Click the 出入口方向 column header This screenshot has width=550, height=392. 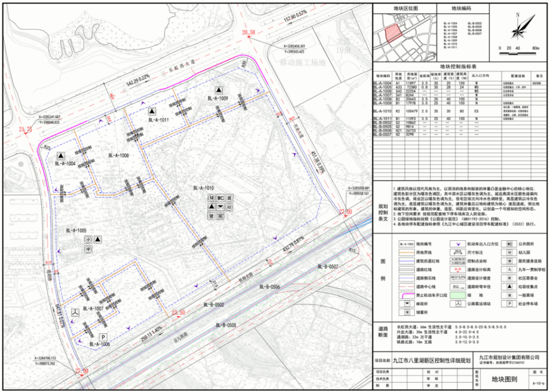tap(481, 76)
